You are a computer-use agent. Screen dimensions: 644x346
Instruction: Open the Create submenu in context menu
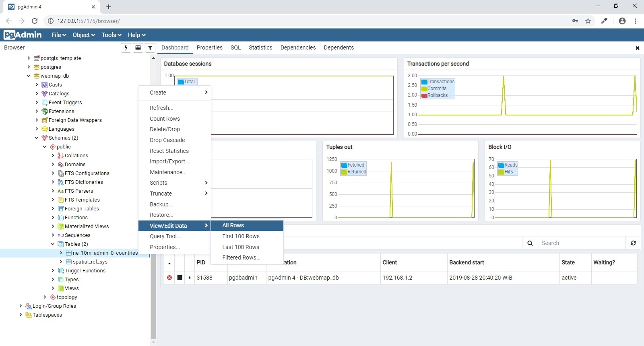click(x=174, y=93)
